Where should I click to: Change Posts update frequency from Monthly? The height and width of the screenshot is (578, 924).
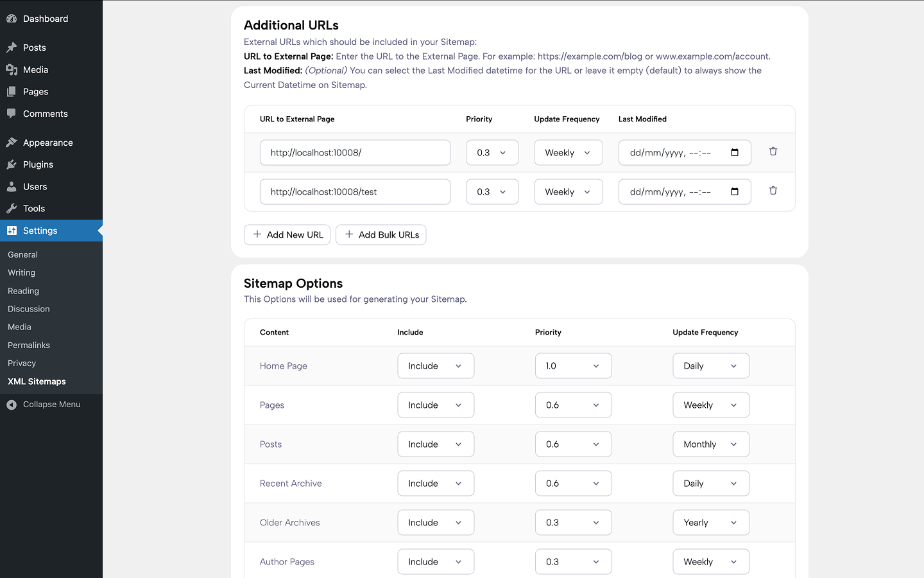point(711,444)
